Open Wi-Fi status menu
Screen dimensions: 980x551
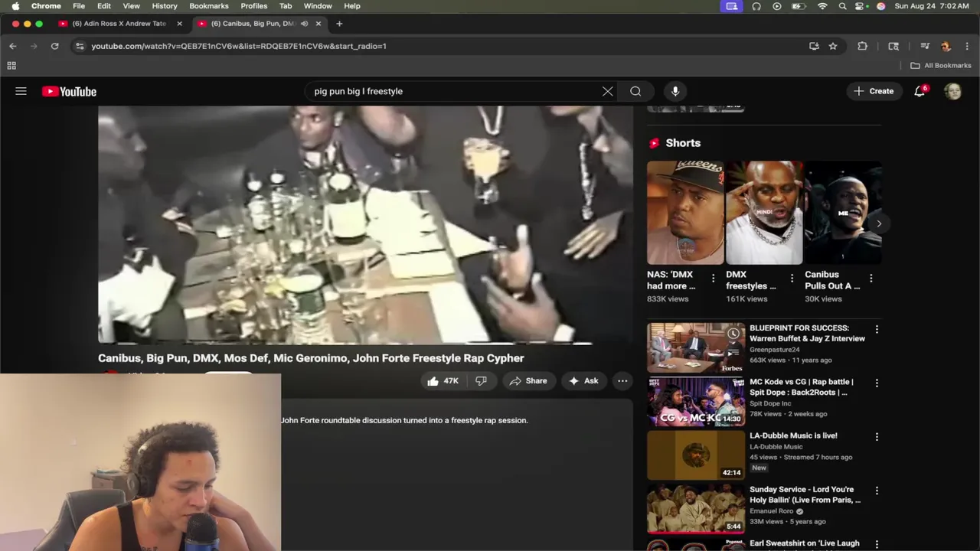coord(822,6)
